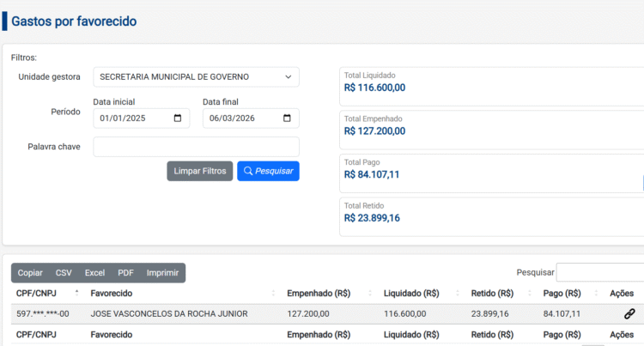Expand the Unidade gestora dropdown
This screenshot has width=644, height=346.
pos(196,77)
